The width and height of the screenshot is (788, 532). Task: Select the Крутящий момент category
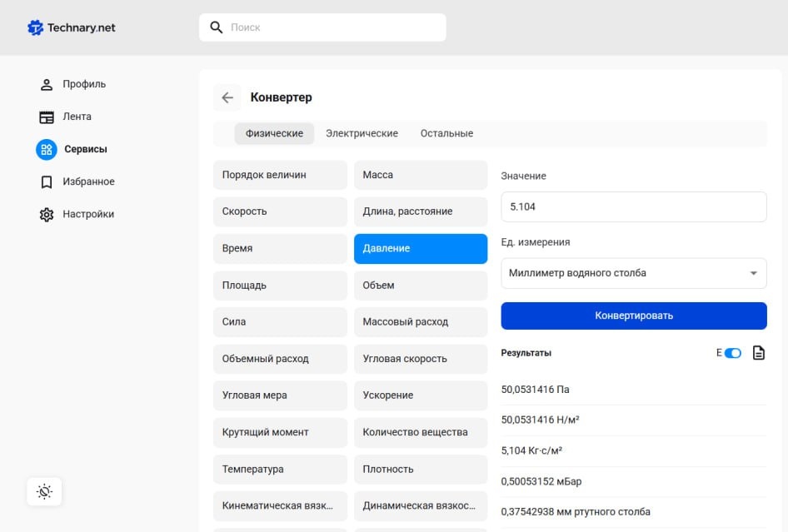pos(280,433)
